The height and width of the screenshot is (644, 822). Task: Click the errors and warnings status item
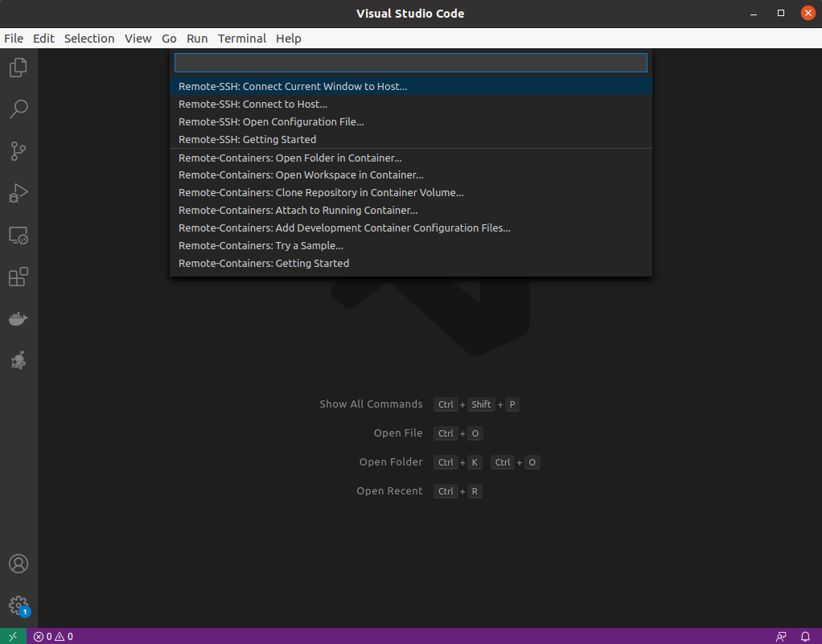coord(53,637)
